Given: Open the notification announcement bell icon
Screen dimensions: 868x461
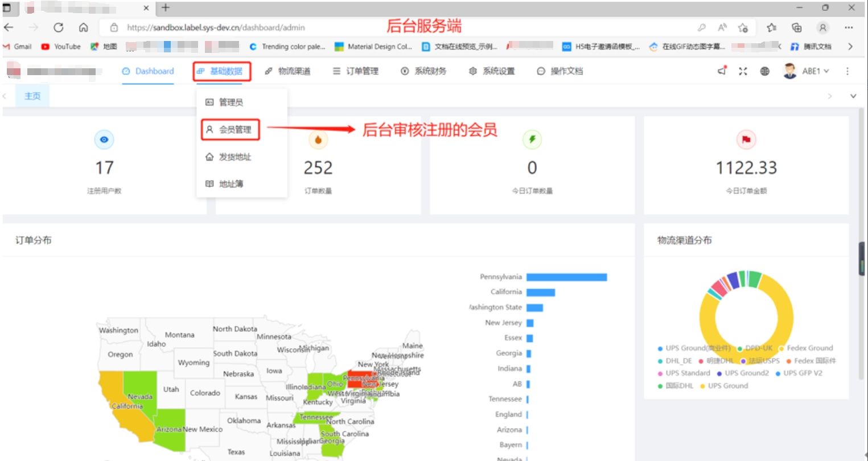Looking at the screenshot, I should click(721, 71).
